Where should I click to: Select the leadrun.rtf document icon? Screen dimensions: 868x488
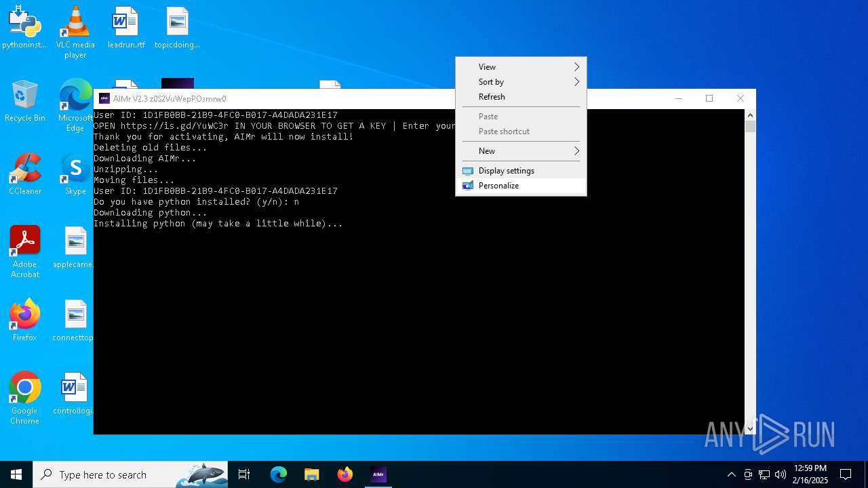click(126, 28)
